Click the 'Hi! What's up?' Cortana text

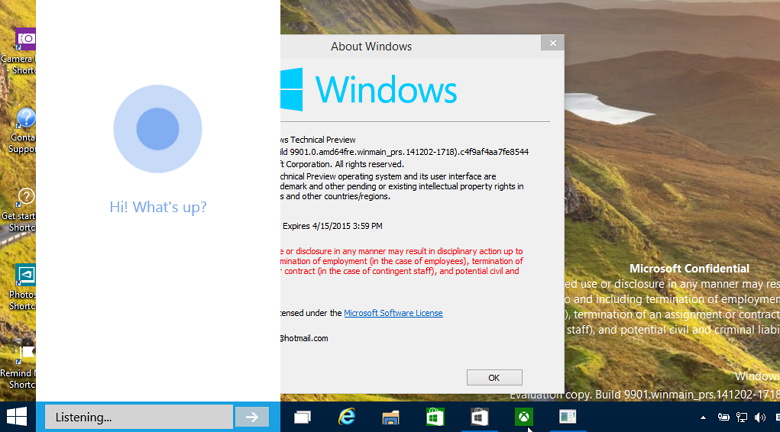[158, 207]
